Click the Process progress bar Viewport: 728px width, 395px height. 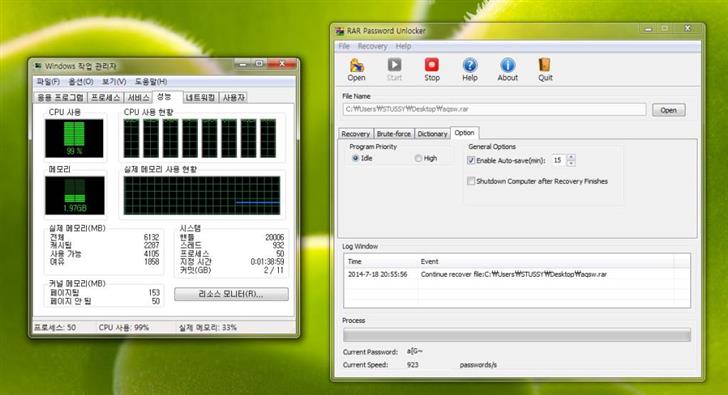click(x=517, y=335)
